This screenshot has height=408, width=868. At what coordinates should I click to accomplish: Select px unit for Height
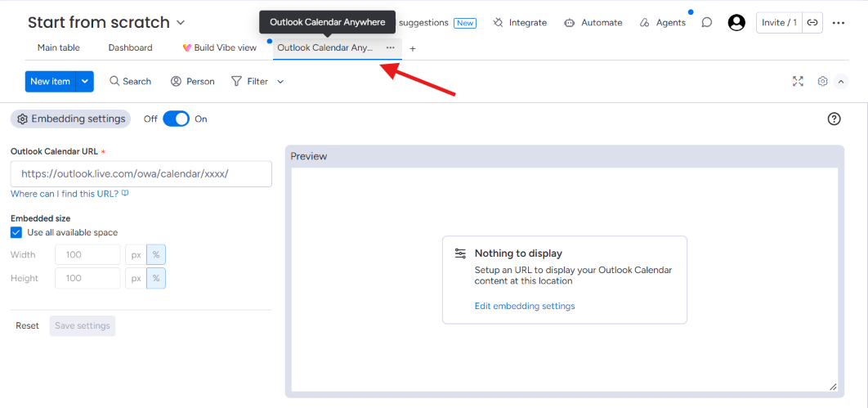(x=136, y=278)
